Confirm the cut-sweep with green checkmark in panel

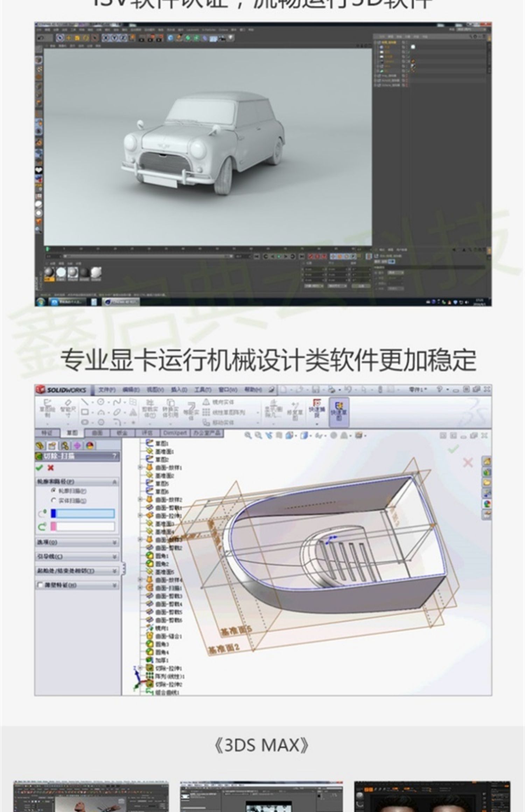pyautogui.click(x=40, y=468)
